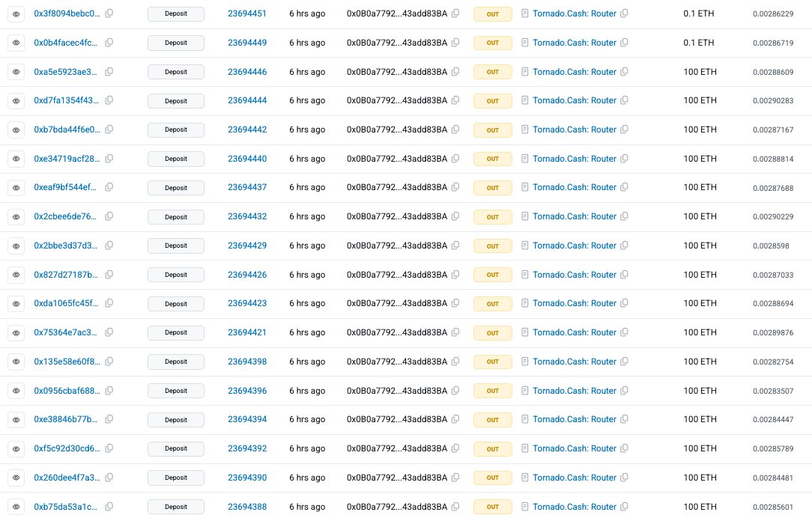This screenshot has width=812, height=521.
Task: Click Deposit method button for 0x827d27187b
Action: click(176, 275)
